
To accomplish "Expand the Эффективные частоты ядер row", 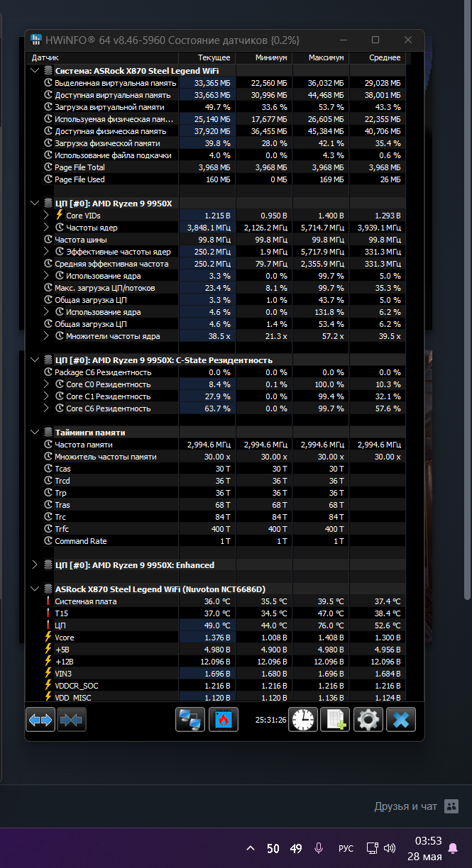I will (x=47, y=252).
